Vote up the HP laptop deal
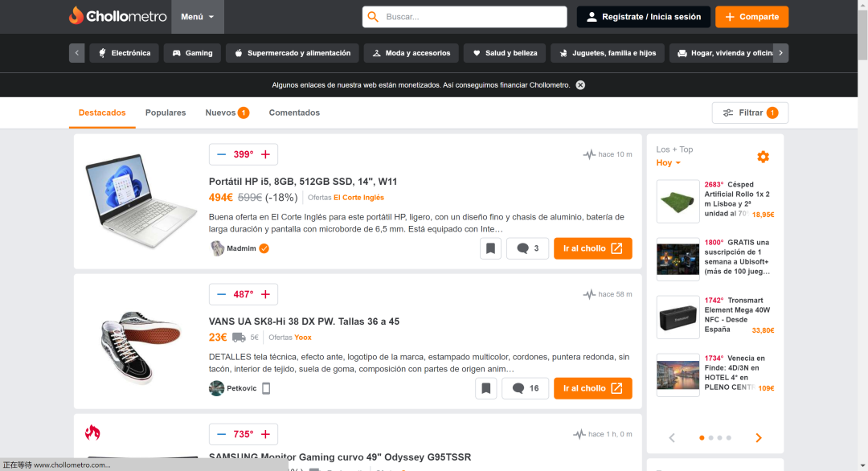868x471 pixels. coord(266,154)
